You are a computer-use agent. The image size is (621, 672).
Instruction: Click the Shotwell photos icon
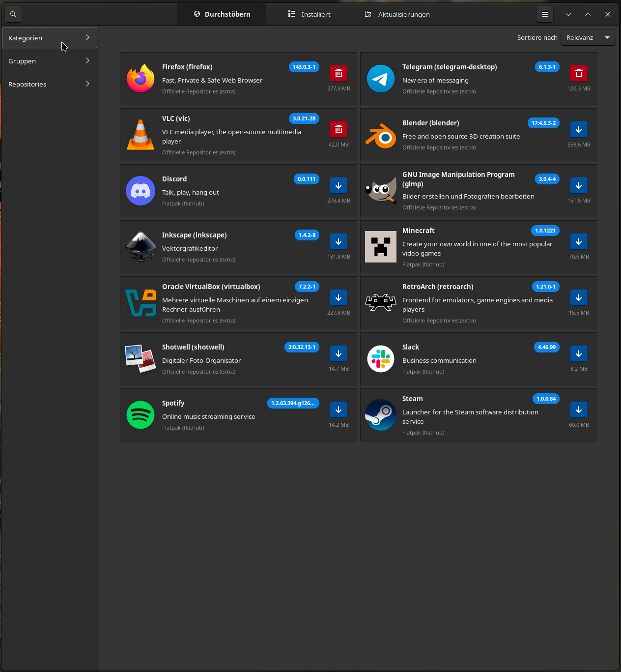141,359
